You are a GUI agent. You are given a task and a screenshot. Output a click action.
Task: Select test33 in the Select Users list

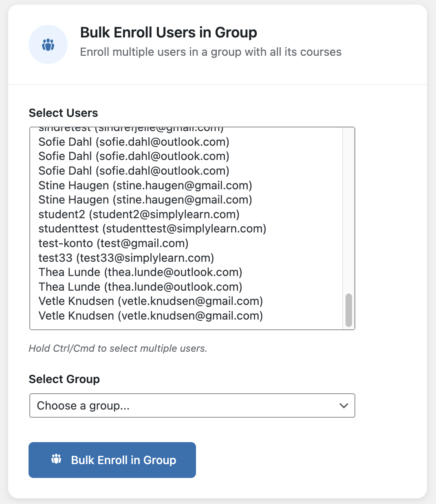pyautogui.click(x=126, y=258)
